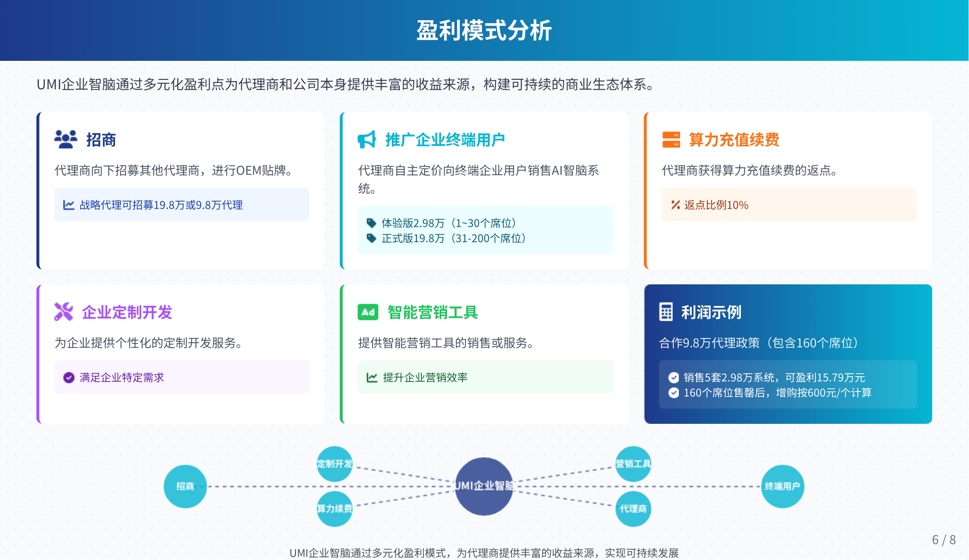Click the chart line icon before 战略代理可招募
Viewport: 969px width, 560px height.
click(x=69, y=205)
